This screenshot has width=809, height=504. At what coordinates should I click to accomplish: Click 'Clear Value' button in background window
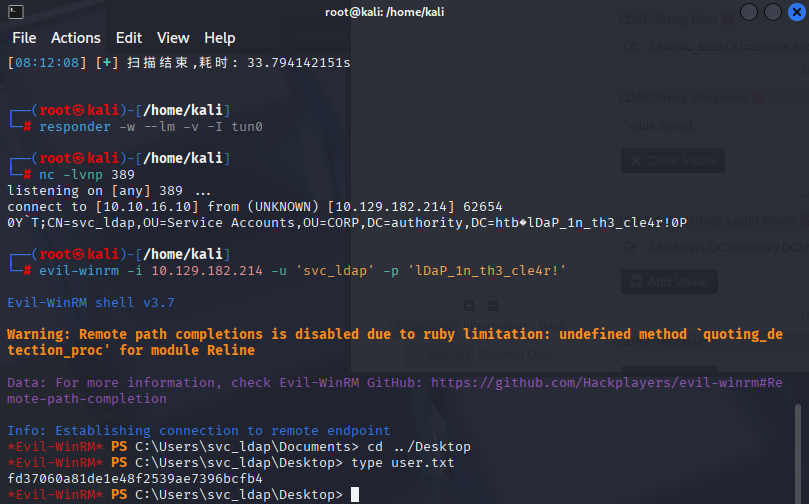673,161
